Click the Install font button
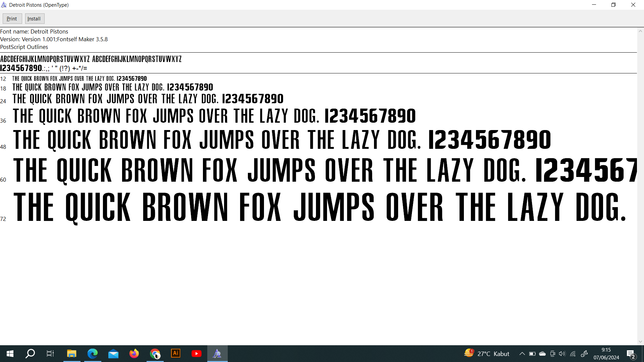The width and height of the screenshot is (644, 362). (34, 19)
